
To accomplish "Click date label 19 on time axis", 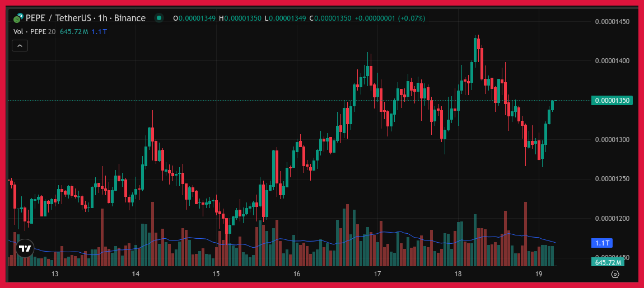I will (x=539, y=274).
